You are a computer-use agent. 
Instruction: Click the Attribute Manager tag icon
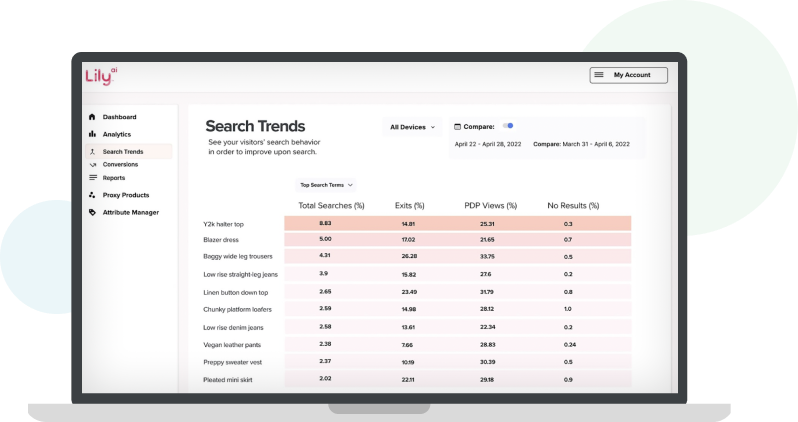coord(92,212)
